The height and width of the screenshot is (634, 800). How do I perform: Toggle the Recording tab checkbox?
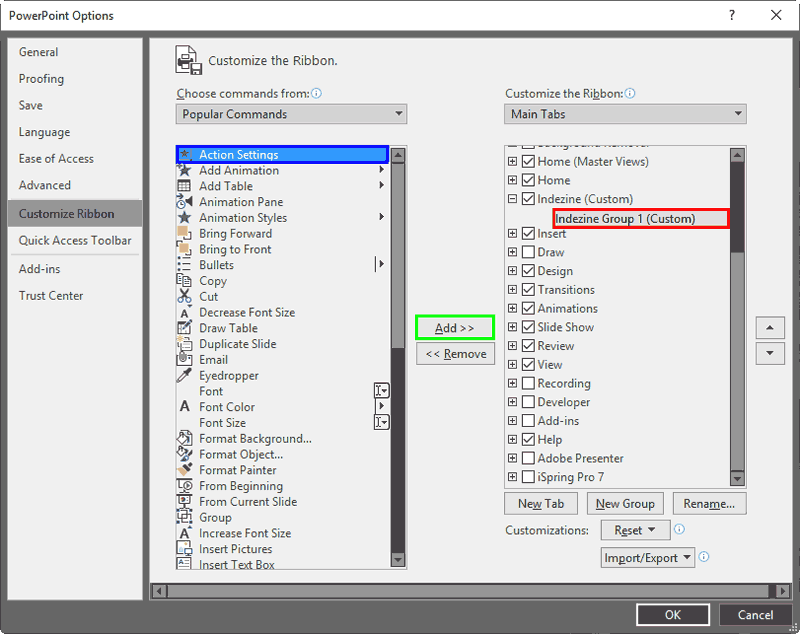[x=528, y=383]
